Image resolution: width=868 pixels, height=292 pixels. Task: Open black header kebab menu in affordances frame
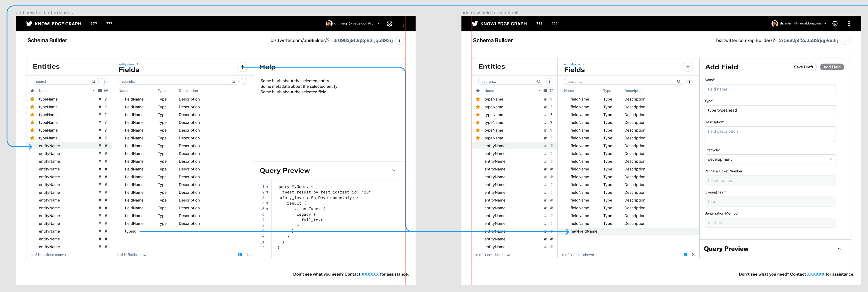coord(403,24)
